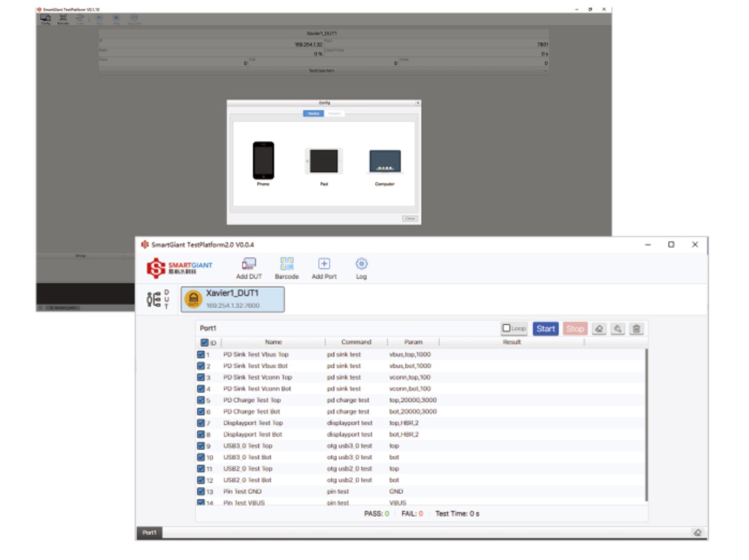
Task: Click the orange lock icon on Xavier1_DUT1
Action: tap(193, 299)
